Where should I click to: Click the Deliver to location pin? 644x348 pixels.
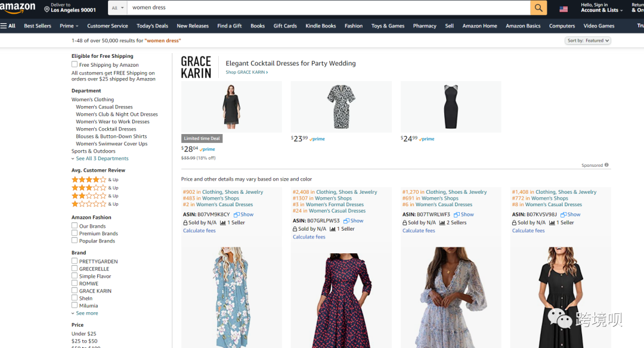(x=47, y=10)
